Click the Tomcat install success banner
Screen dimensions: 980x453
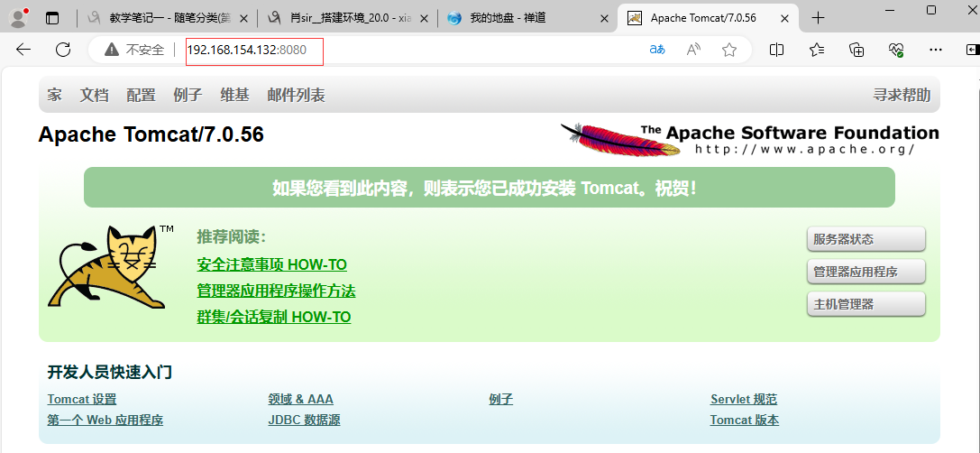490,187
